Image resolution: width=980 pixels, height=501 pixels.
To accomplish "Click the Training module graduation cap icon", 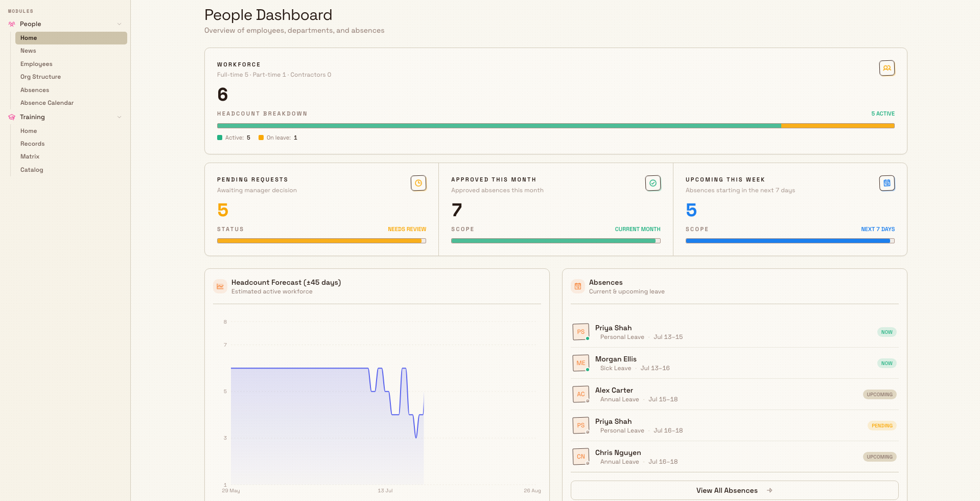I will (x=12, y=117).
